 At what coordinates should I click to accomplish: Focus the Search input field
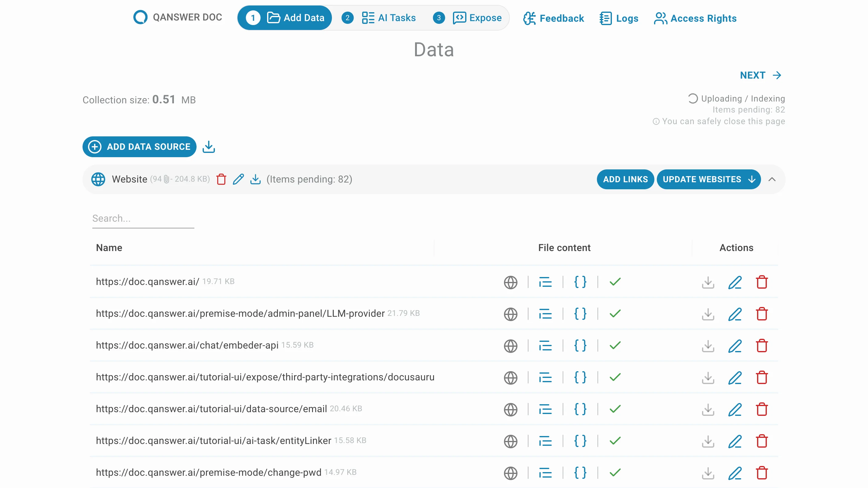click(x=143, y=218)
